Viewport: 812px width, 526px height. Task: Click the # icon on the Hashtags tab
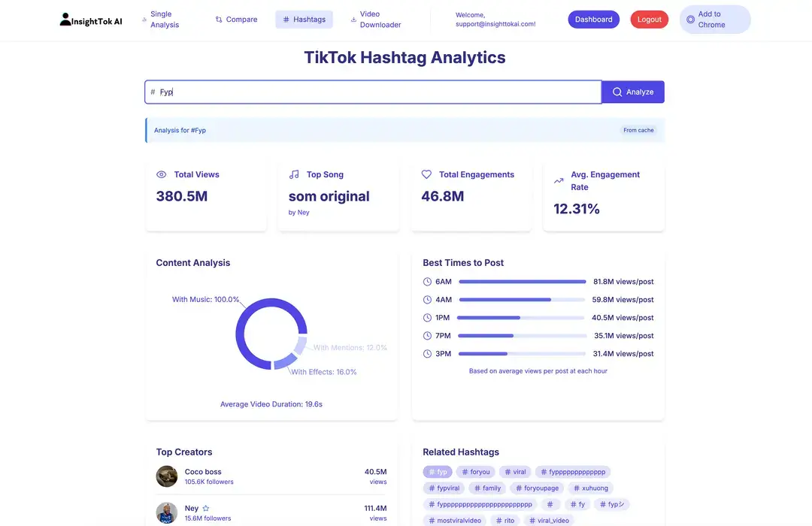(286, 19)
